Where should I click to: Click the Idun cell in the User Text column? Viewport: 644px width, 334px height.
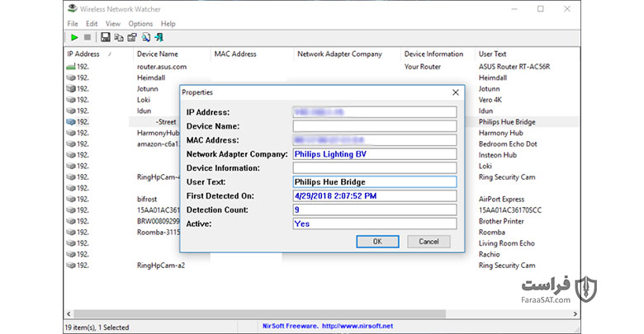coord(485,111)
